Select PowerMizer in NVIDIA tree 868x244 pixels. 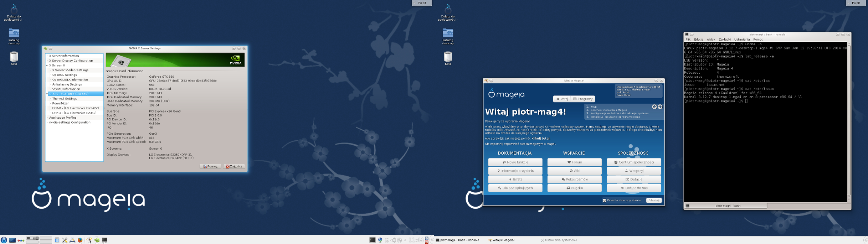pyautogui.click(x=61, y=103)
